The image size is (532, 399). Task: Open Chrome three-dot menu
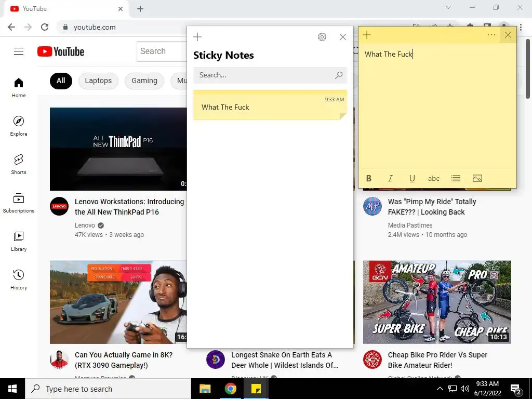click(521, 27)
